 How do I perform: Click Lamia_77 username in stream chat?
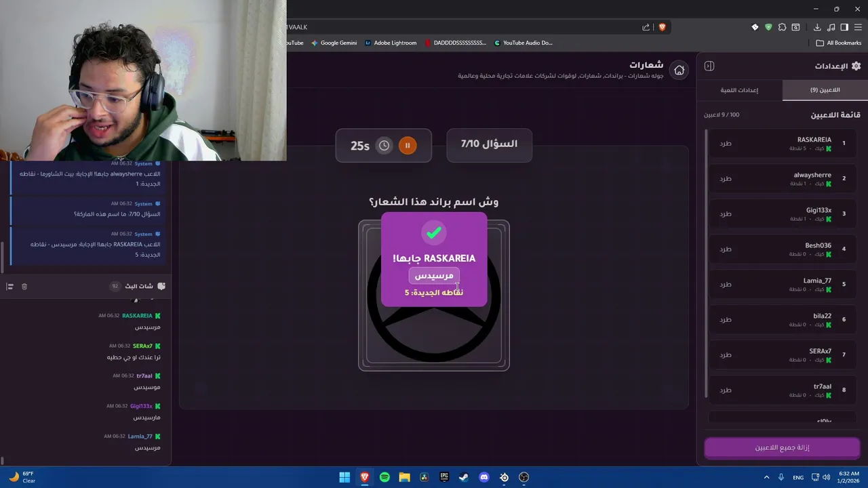pyautogui.click(x=140, y=436)
